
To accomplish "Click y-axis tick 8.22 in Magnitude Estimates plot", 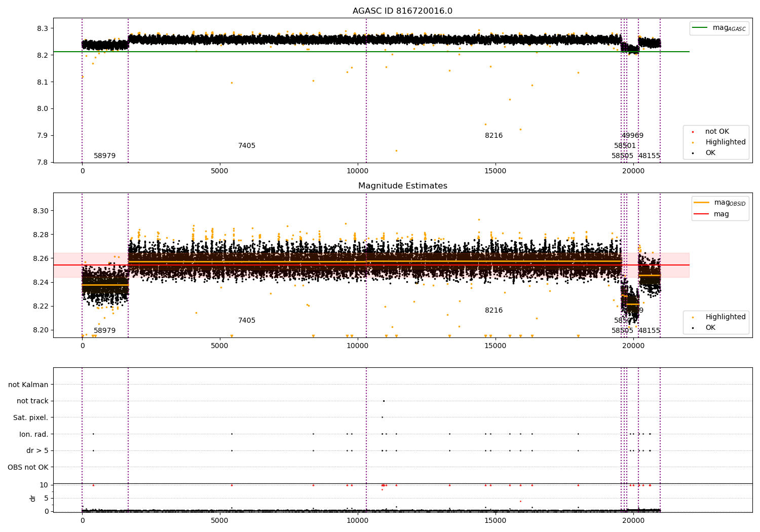I will [x=41, y=307].
